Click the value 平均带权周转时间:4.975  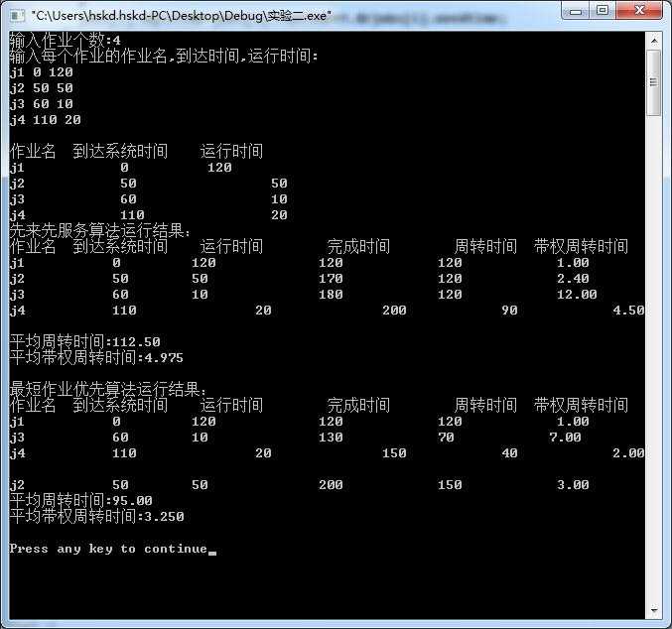pos(96,358)
